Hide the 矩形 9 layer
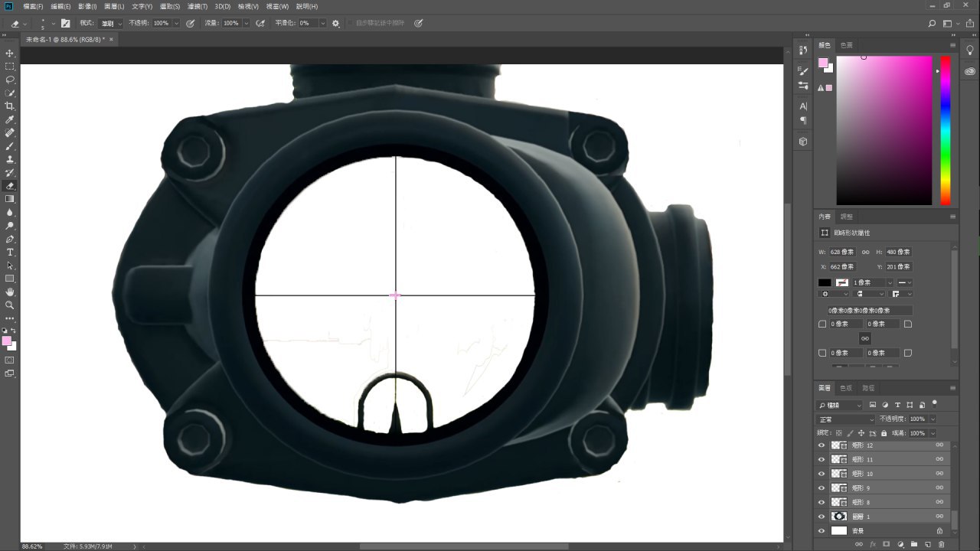 click(x=822, y=487)
